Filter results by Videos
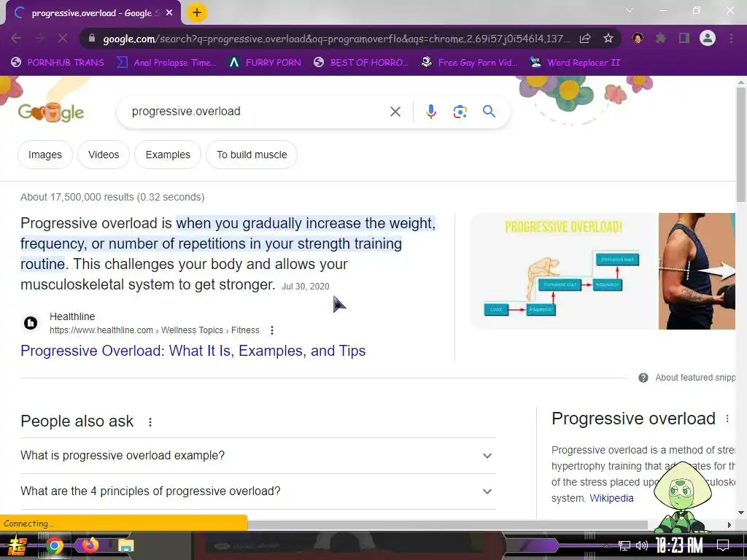747x560 pixels. point(104,155)
